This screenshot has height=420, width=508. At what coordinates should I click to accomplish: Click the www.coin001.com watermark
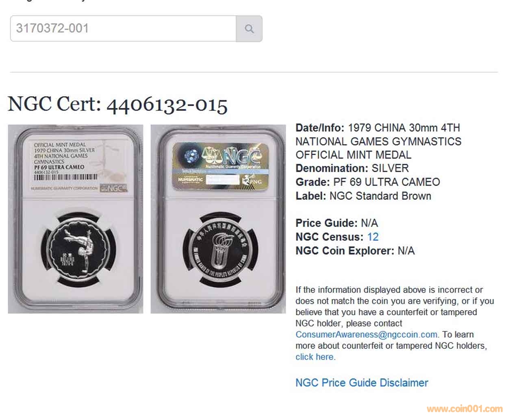(x=465, y=409)
